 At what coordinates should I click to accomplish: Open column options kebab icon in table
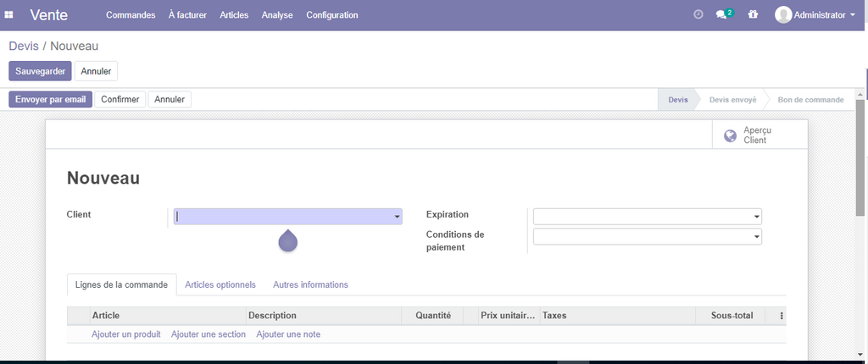point(782,316)
